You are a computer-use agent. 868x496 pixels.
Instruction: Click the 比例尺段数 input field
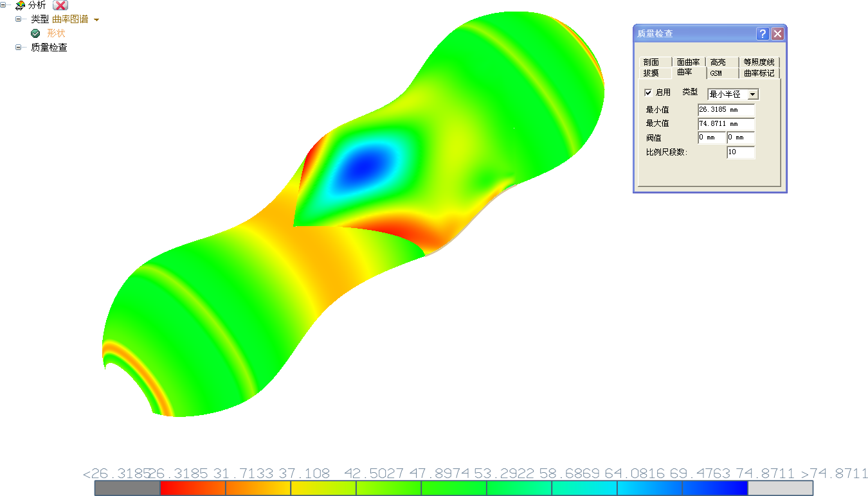pos(740,152)
